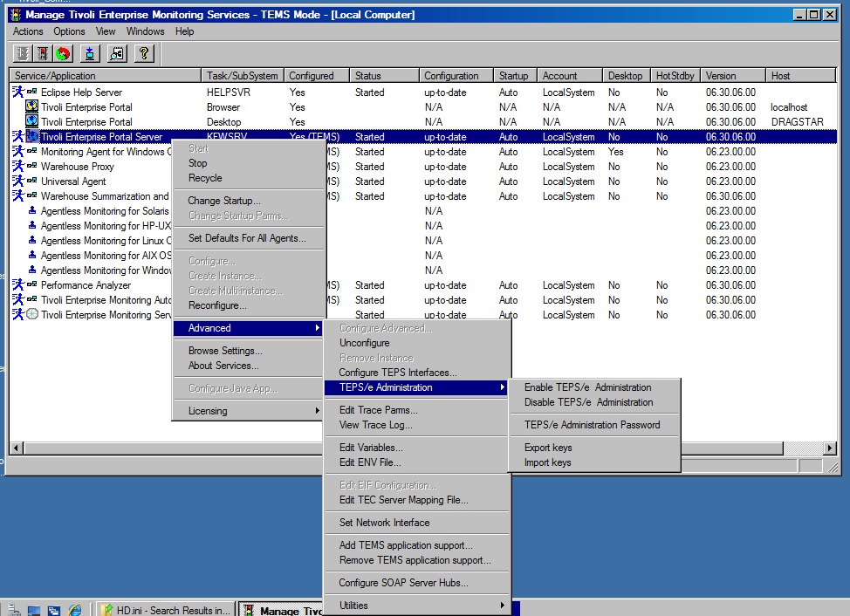Expand the TEPS/e Administration submenu
Viewport: 850px width, 616px height.
(415, 387)
